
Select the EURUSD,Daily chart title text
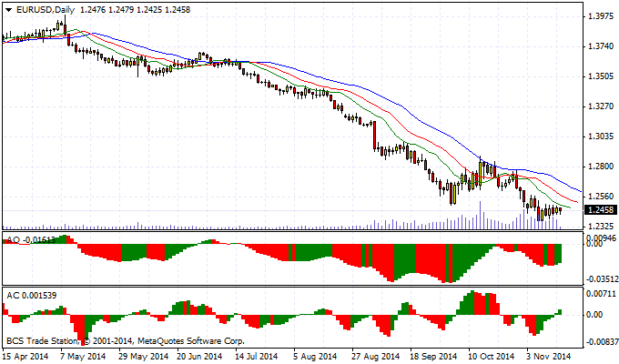46,10
